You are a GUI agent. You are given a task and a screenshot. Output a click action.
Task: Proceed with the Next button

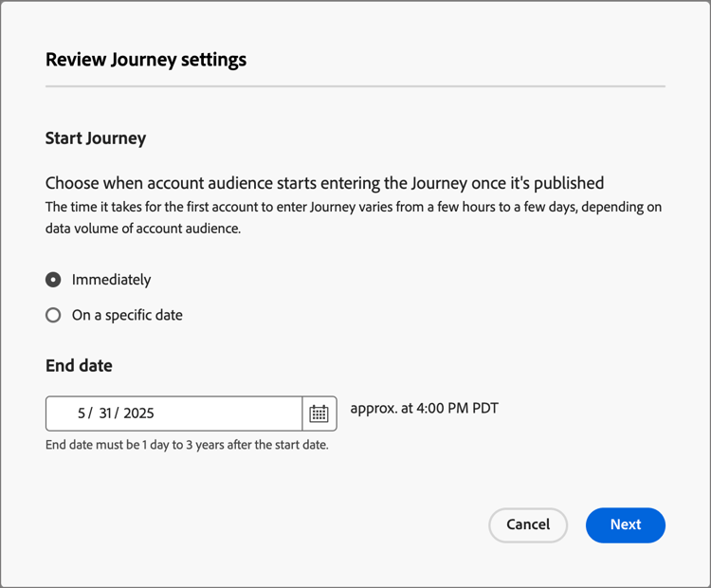point(625,524)
